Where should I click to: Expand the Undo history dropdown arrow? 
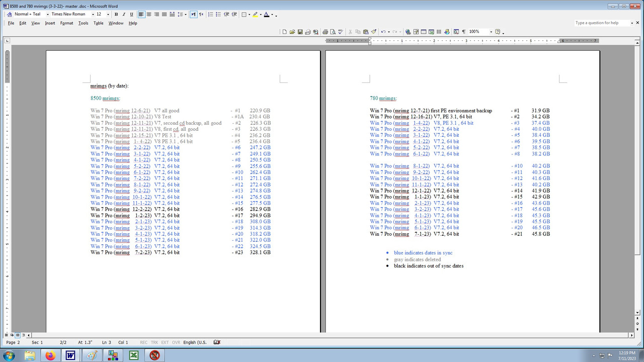(389, 32)
